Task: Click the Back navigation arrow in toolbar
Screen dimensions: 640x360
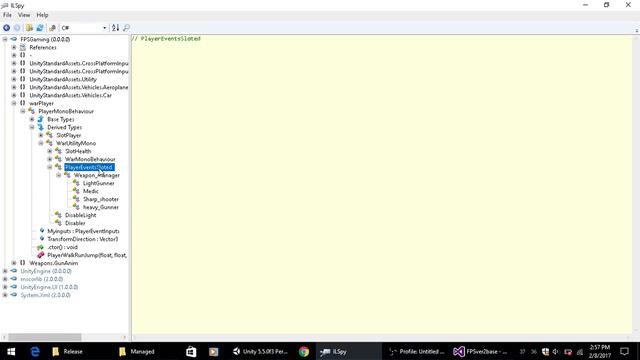Action: click(7, 28)
